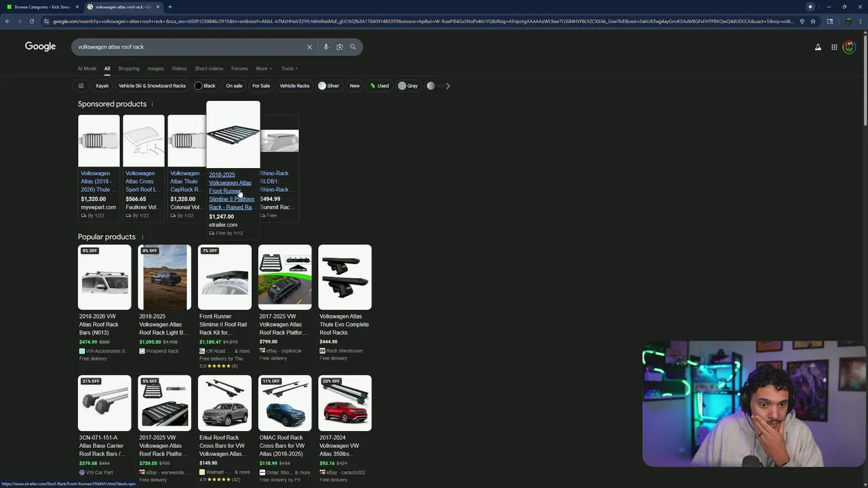The image size is (868, 488).
Task: Toggle the For Sale filter chip
Action: coord(261,86)
